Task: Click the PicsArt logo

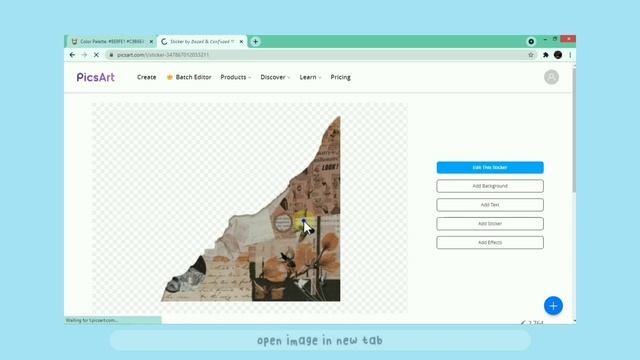Action: click(x=96, y=77)
